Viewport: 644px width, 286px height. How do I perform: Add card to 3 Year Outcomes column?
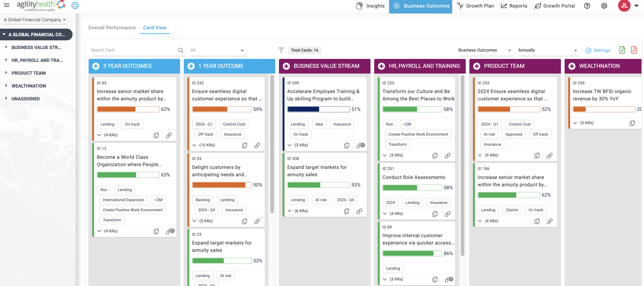click(96, 66)
